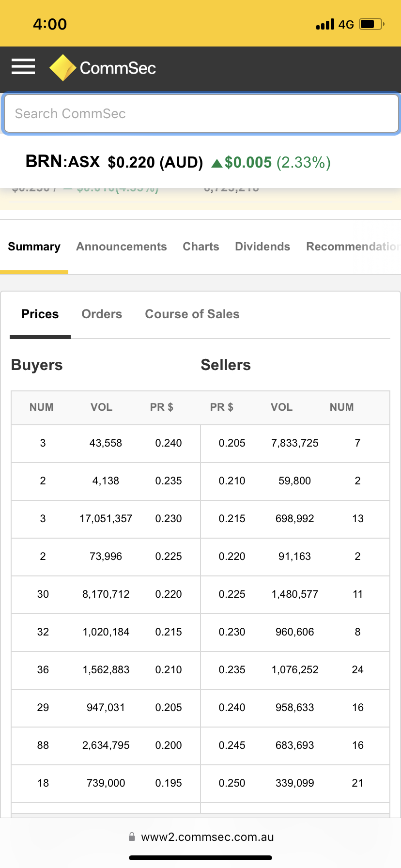Open Course of Sales sub-tab
The width and height of the screenshot is (401, 868).
(x=192, y=314)
